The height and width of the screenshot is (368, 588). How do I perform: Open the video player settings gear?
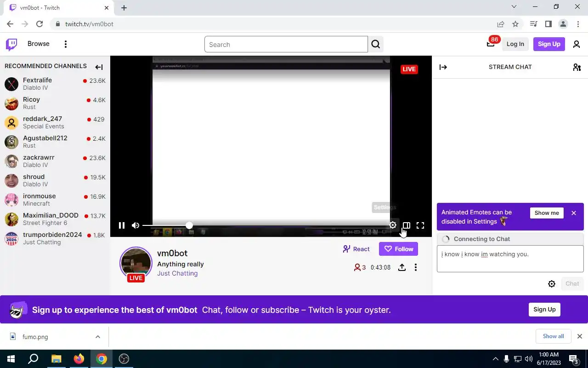(393, 225)
